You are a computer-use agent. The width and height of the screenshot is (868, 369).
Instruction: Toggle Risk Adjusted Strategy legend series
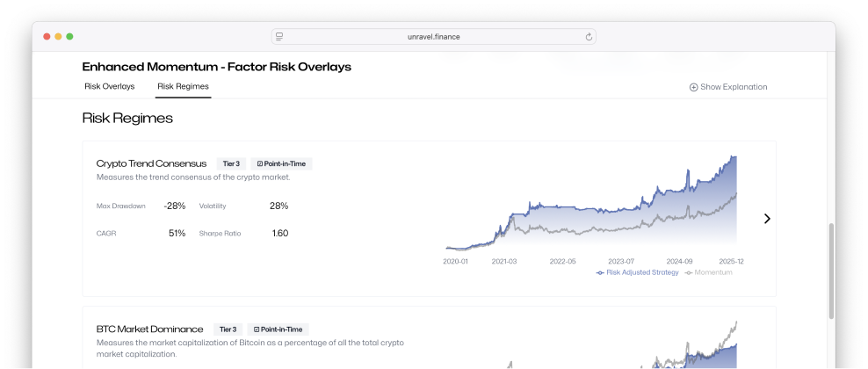(x=637, y=272)
